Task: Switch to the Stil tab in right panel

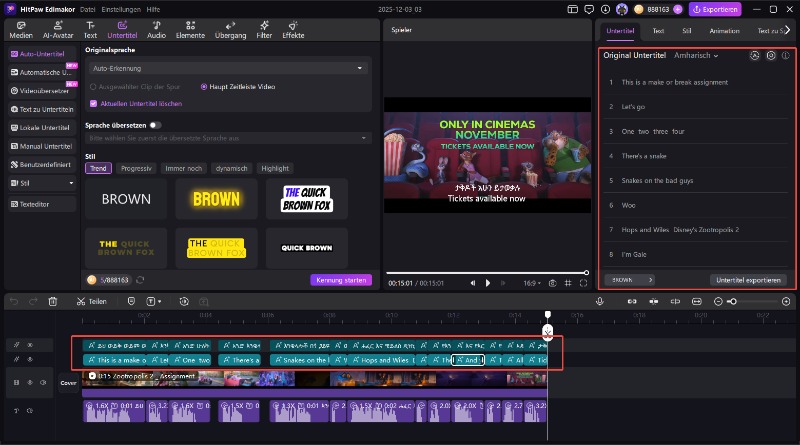Action: coord(687,31)
